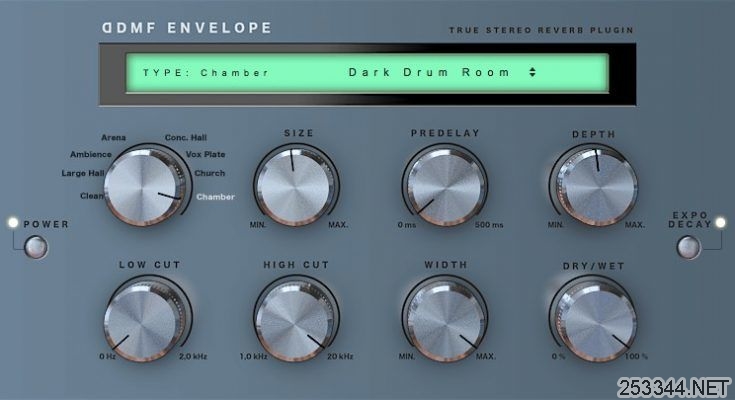Click the 0 % dry/wet label
The image size is (735, 400).
558,356
